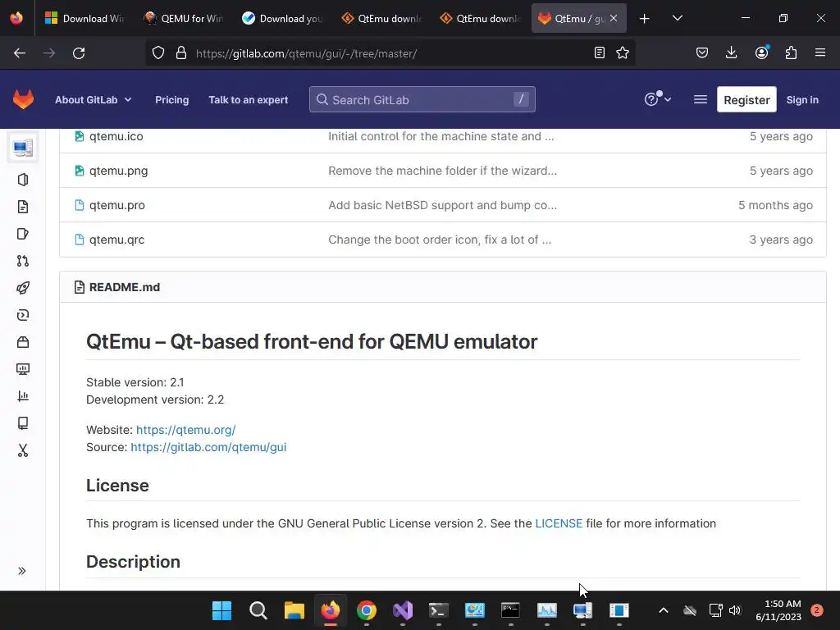Open the list all tabs dropdown
840x630 pixels.
pos(677,18)
